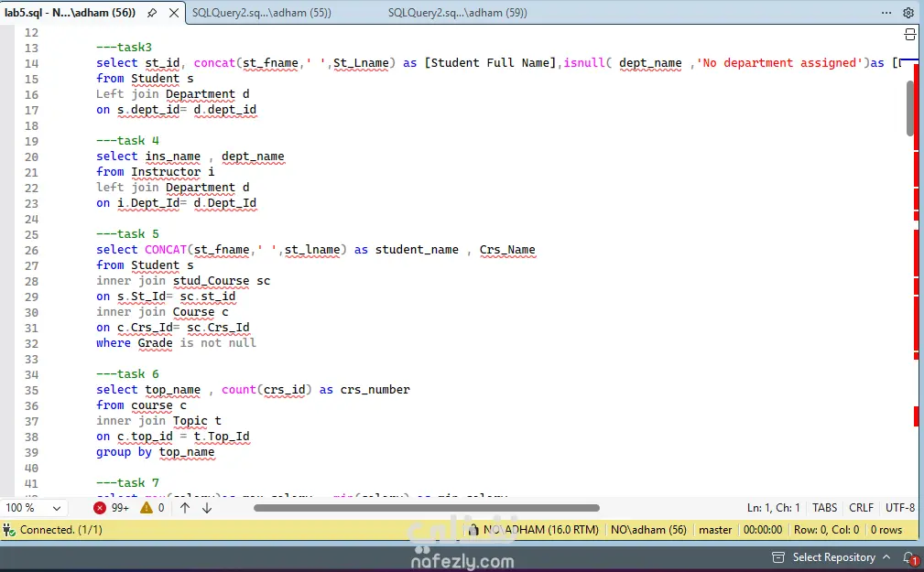Image resolution: width=924 pixels, height=572 pixels.
Task: Click the master database entry
Action: point(715,530)
